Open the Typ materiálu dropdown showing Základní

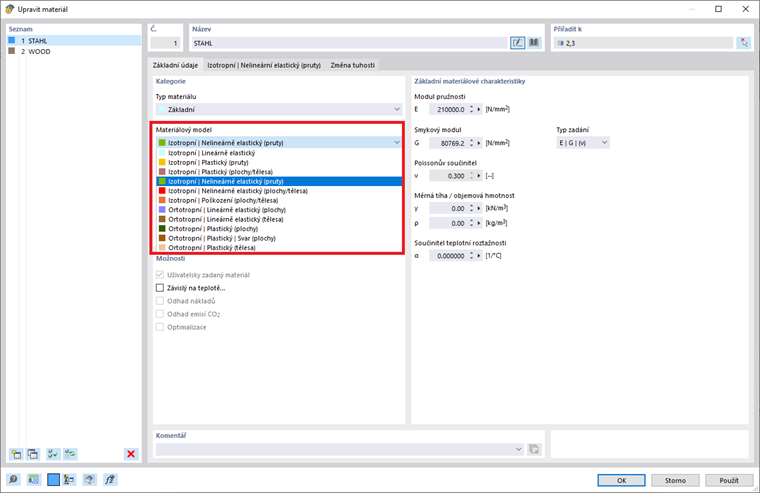click(279, 110)
